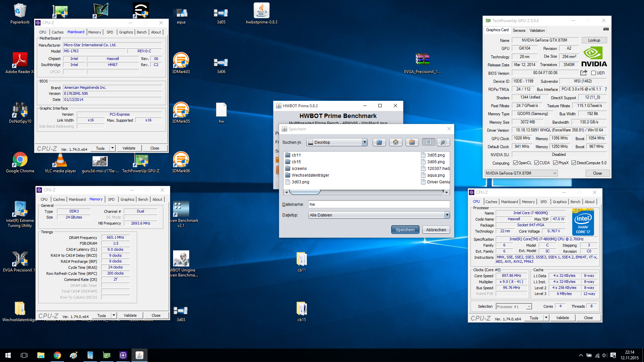The width and height of the screenshot is (644, 362).
Task: Click file list horizontal scrollbar thumb
Action: click(305, 192)
